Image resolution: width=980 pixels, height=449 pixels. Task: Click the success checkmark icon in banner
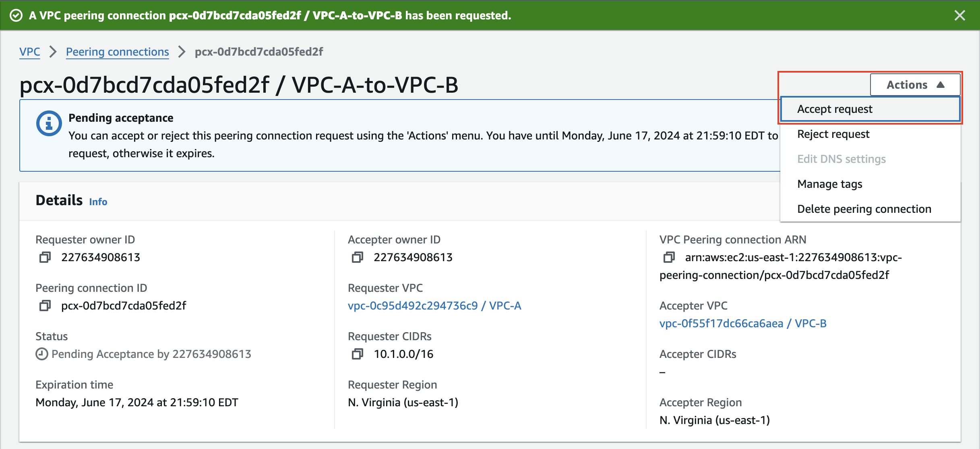16,15
